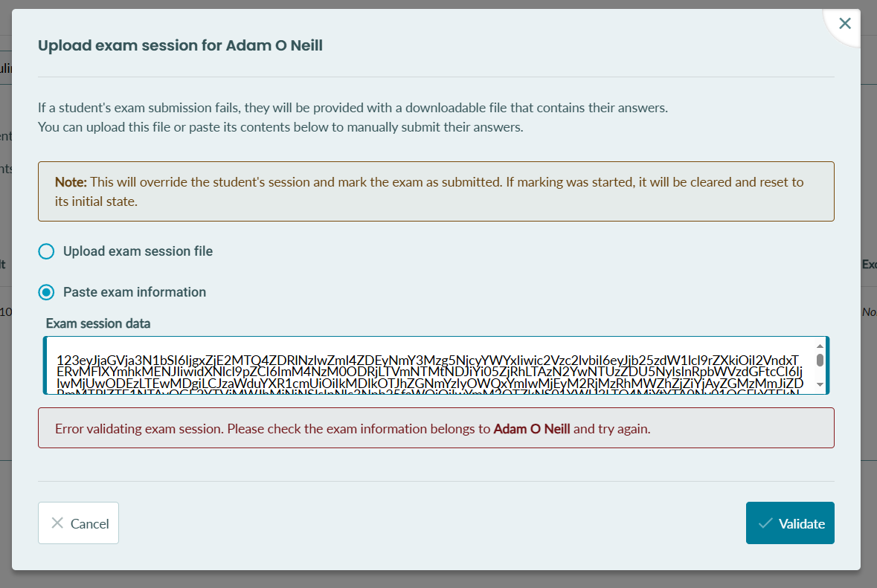Click the "Upload exam session file" label text
The width and height of the screenshot is (877, 588).
pos(138,251)
